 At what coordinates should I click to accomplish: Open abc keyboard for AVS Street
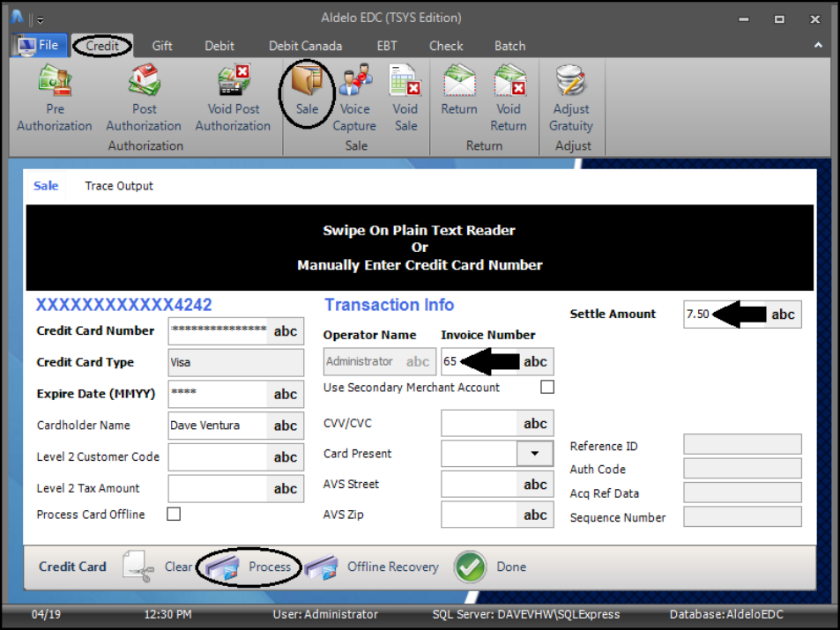coord(535,485)
